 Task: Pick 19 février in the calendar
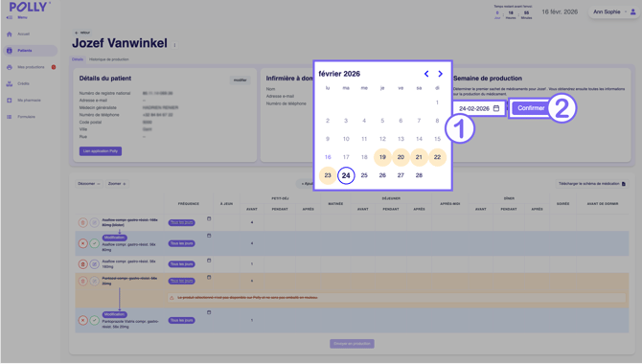point(382,157)
